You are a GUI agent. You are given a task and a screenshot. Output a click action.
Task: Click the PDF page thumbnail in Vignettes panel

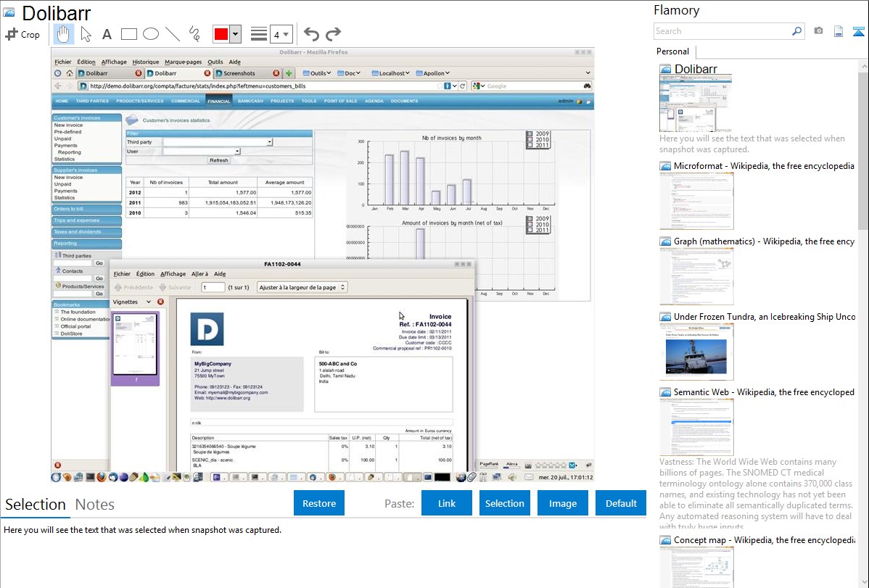pos(135,344)
